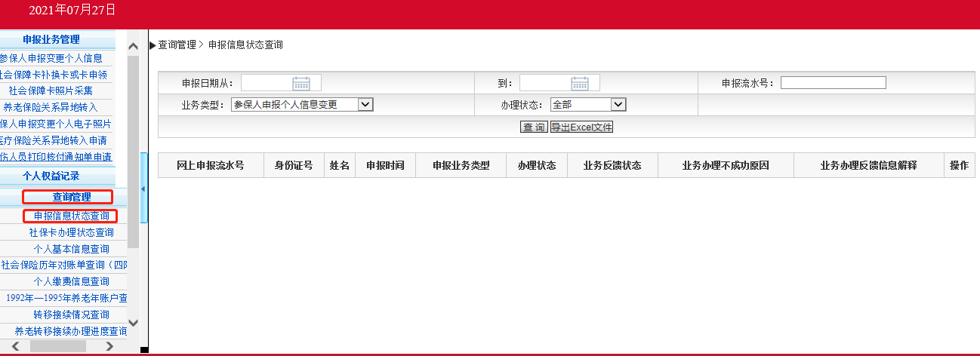Click 姓名 column header

pos(340,165)
